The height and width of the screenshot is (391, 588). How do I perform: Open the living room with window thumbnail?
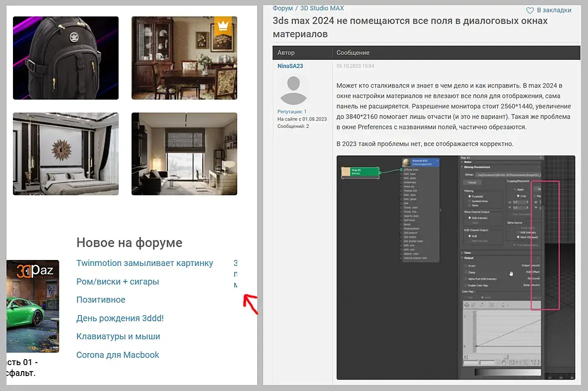point(184,154)
